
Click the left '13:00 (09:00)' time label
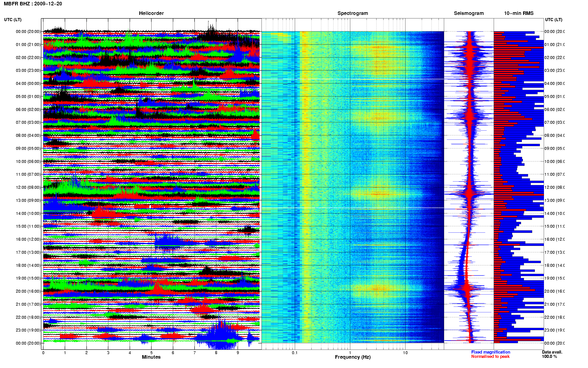[28, 200]
